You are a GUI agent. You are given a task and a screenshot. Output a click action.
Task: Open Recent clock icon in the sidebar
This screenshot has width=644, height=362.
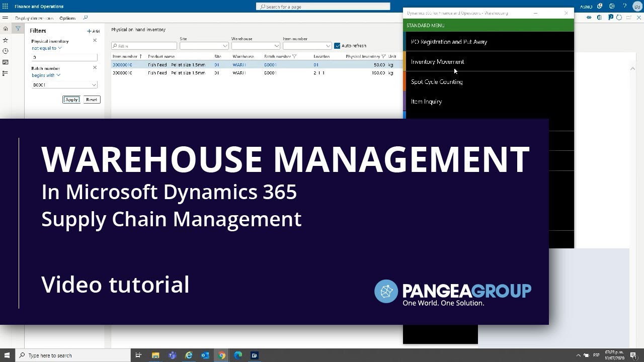pyautogui.click(x=6, y=51)
